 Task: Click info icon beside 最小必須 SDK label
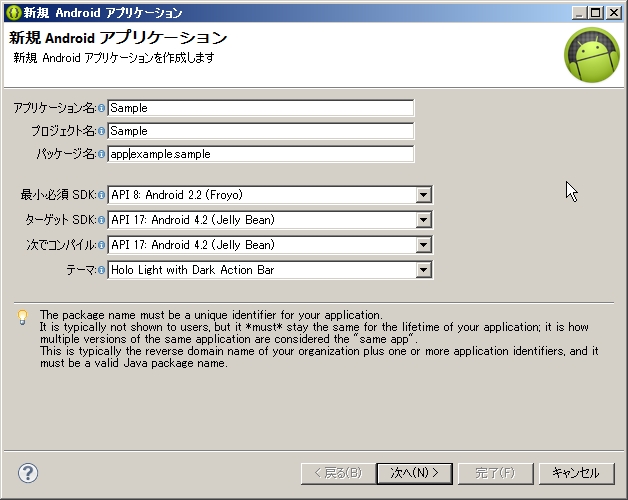tap(101, 195)
